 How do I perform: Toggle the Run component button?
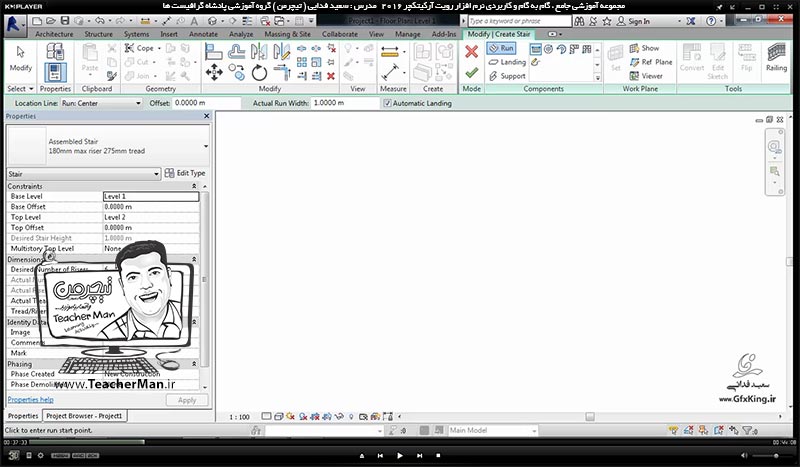click(501, 48)
